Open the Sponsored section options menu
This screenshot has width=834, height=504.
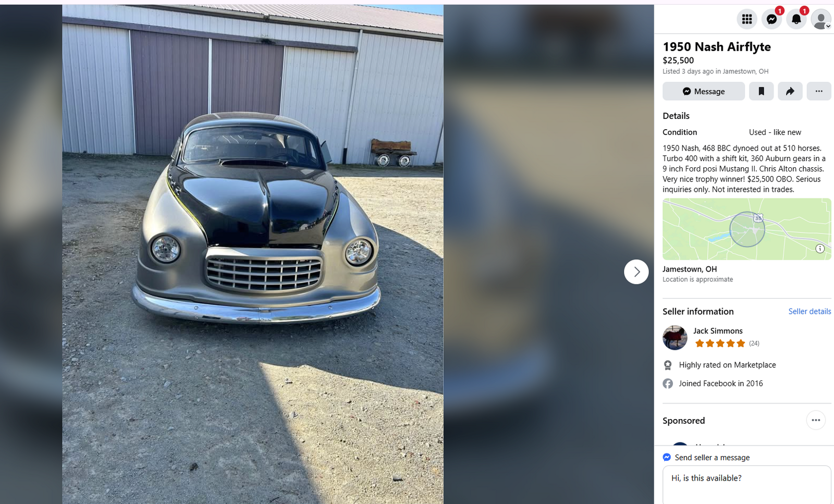click(816, 420)
